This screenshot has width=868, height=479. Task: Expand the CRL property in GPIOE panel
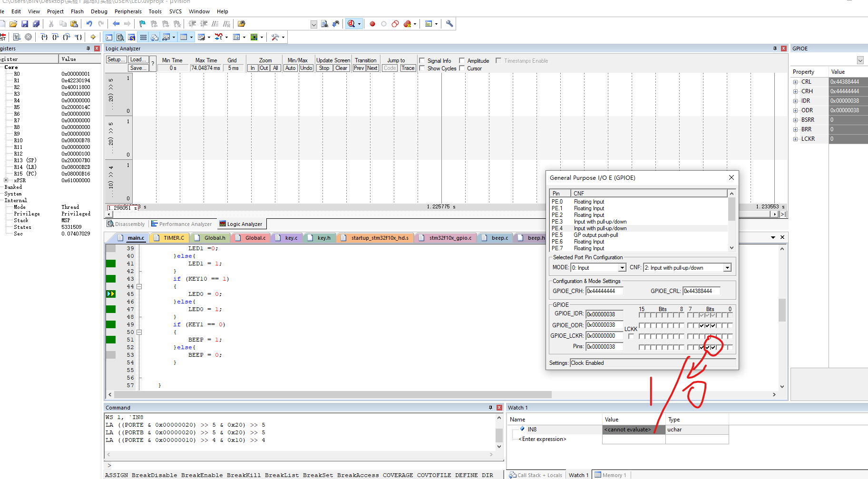point(795,82)
